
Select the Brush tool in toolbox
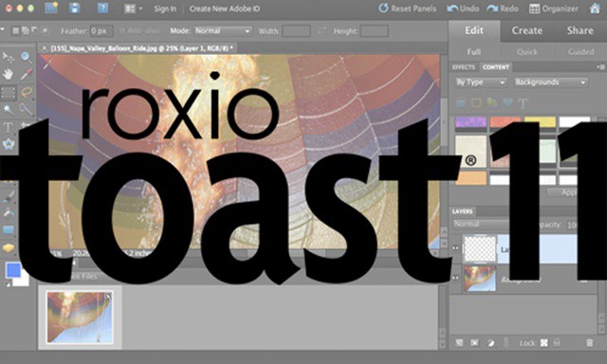coord(9,196)
